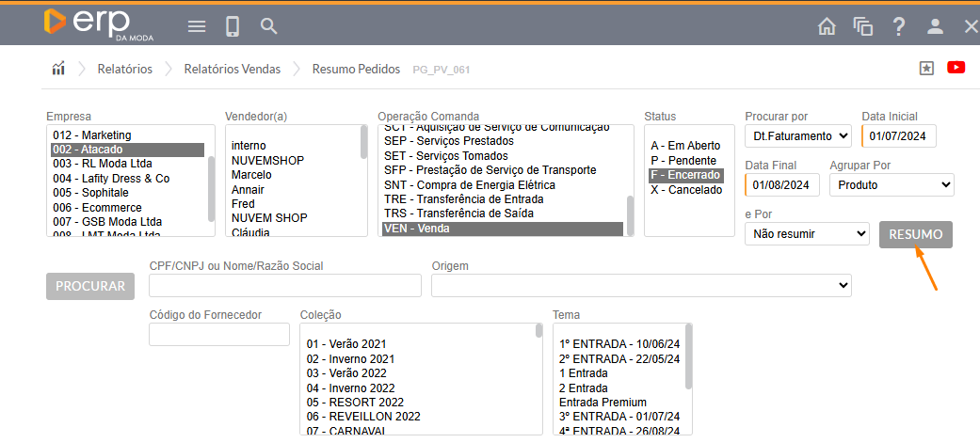Image resolution: width=980 pixels, height=443 pixels.
Task: Click the duplicate windows icon
Action: 862,26
